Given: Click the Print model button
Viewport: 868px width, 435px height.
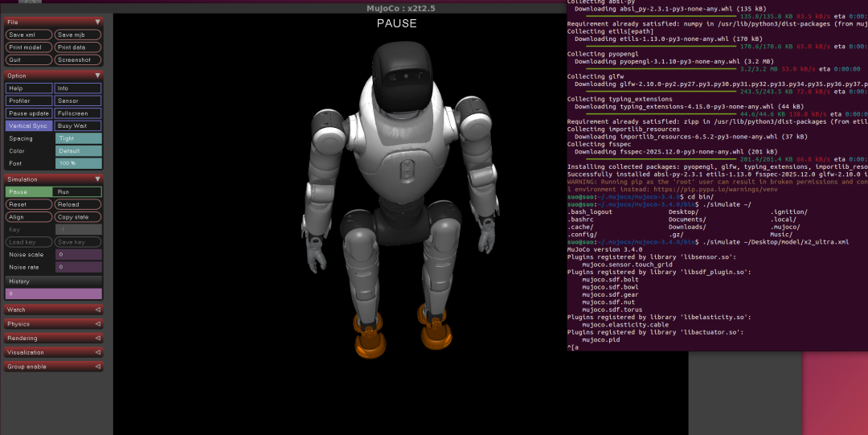Looking at the screenshot, I should tap(29, 47).
